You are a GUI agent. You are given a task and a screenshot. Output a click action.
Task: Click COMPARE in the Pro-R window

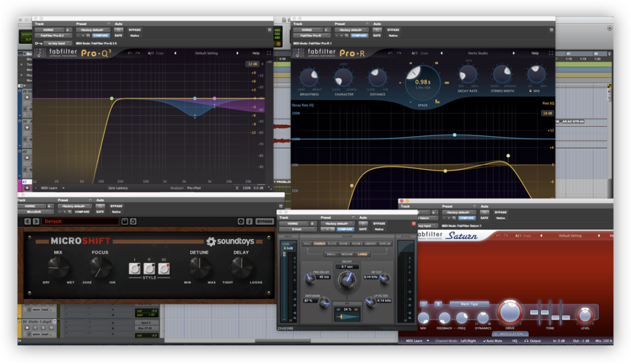(x=359, y=35)
